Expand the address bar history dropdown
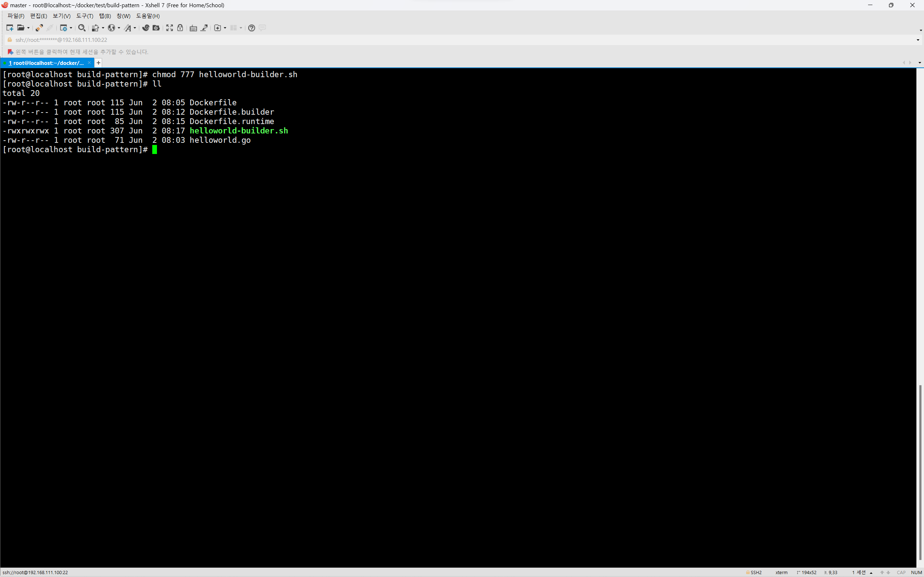924x577 pixels. (x=918, y=40)
